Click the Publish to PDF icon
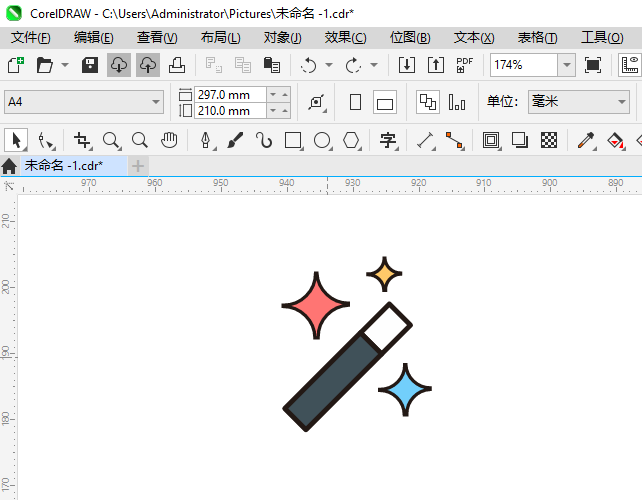This screenshot has height=500, width=642. coord(464,65)
